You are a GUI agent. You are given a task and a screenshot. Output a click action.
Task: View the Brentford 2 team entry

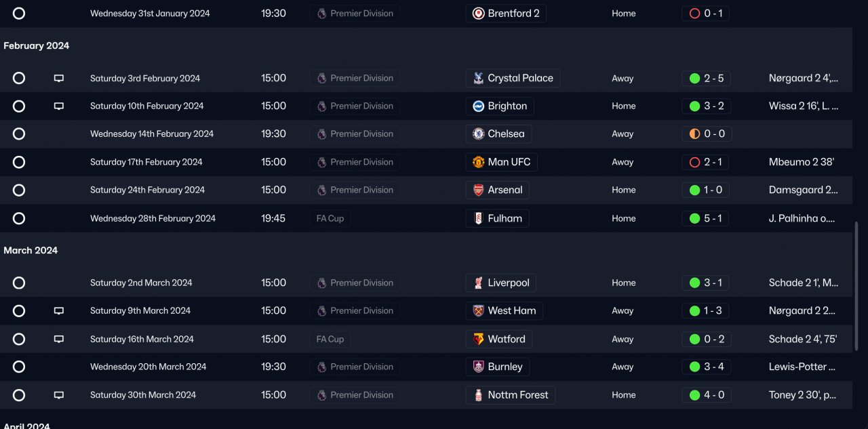pos(513,13)
